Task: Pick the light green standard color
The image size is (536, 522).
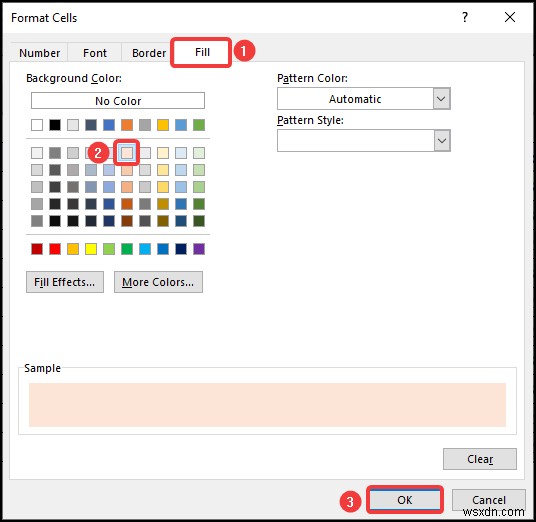Action: pyautogui.click(x=109, y=249)
